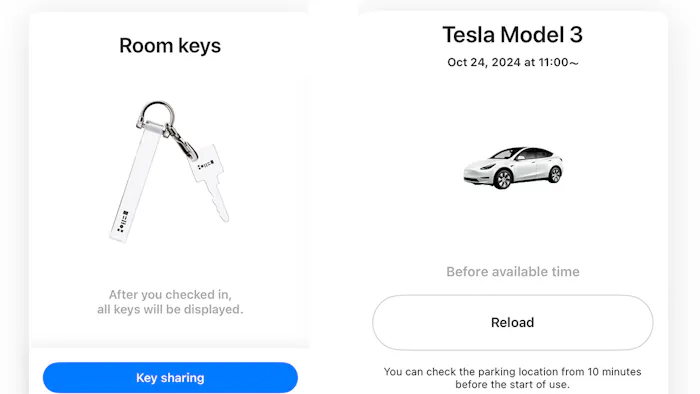
Task: Click the code marking on the key tag
Action: coord(123,221)
